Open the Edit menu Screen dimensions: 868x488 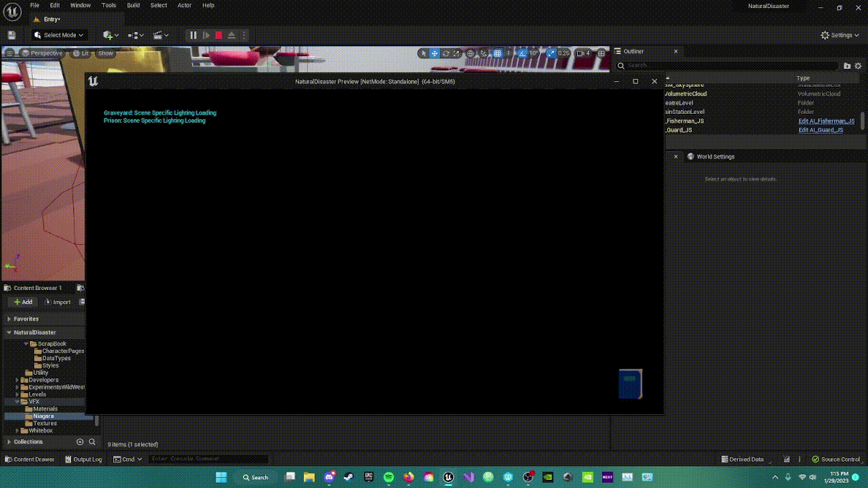pos(55,5)
